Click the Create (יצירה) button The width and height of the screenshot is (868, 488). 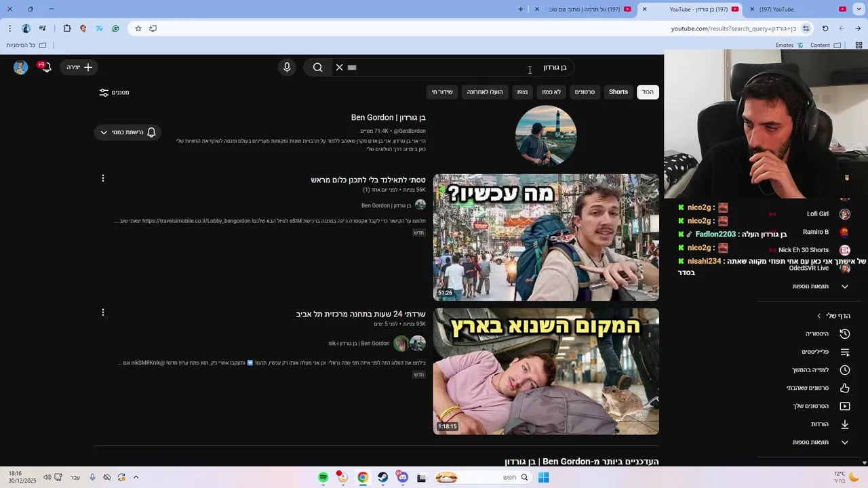coord(79,67)
